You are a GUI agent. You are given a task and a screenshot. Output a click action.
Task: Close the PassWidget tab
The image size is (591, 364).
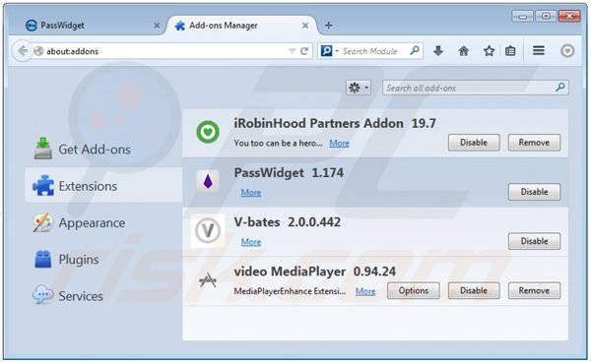(157, 26)
